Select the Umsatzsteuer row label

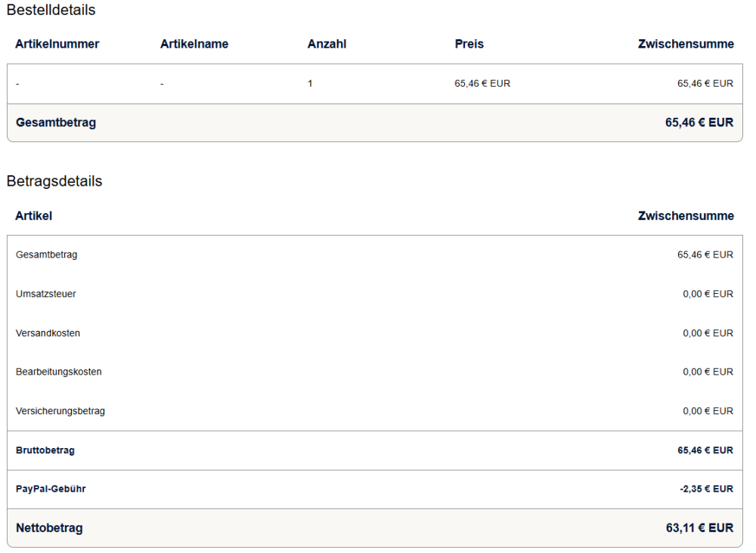click(x=45, y=294)
